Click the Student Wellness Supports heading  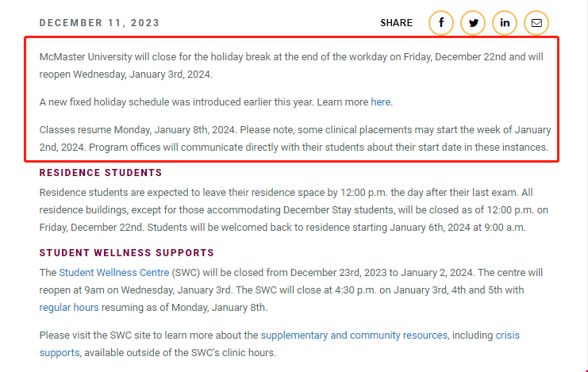[126, 253]
